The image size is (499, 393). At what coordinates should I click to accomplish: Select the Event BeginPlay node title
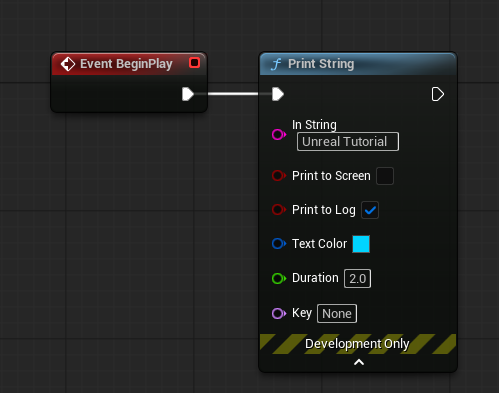[126, 64]
